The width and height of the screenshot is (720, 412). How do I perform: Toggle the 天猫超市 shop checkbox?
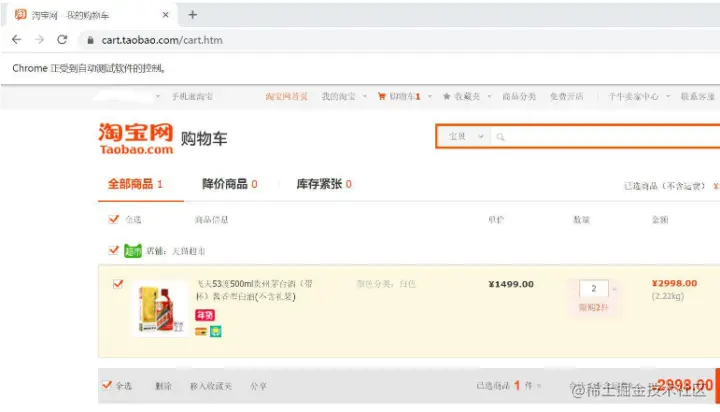point(114,250)
